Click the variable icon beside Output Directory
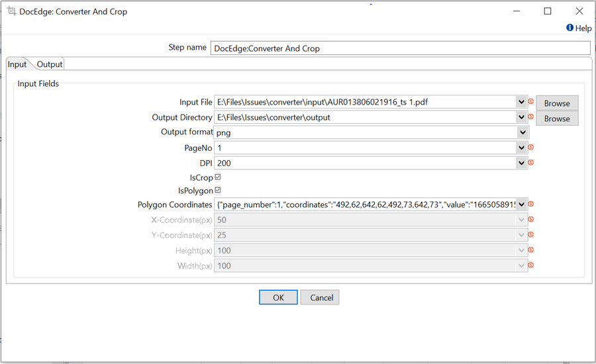 (x=531, y=117)
